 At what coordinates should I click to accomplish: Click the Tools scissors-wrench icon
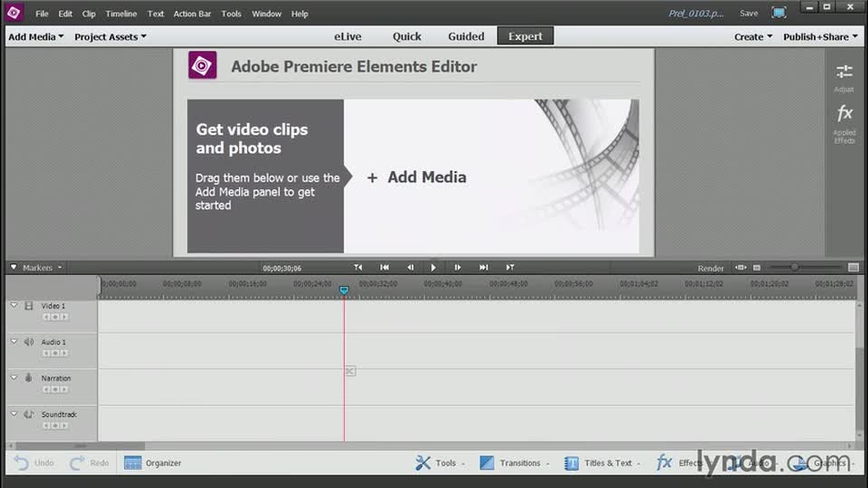pyautogui.click(x=423, y=463)
